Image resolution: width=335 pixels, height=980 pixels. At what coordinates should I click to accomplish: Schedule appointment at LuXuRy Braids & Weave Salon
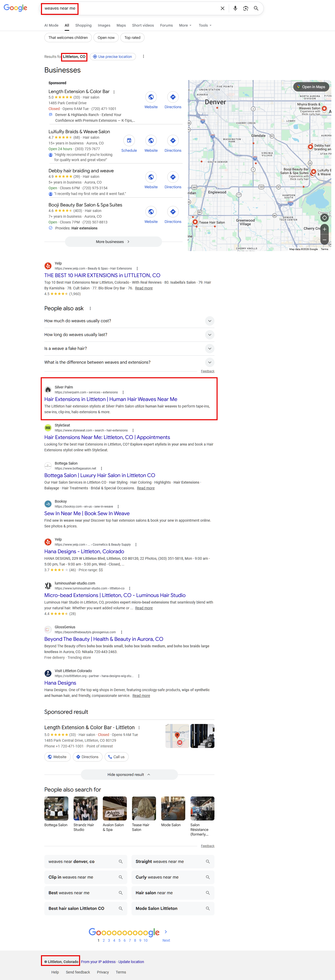coord(129,140)
